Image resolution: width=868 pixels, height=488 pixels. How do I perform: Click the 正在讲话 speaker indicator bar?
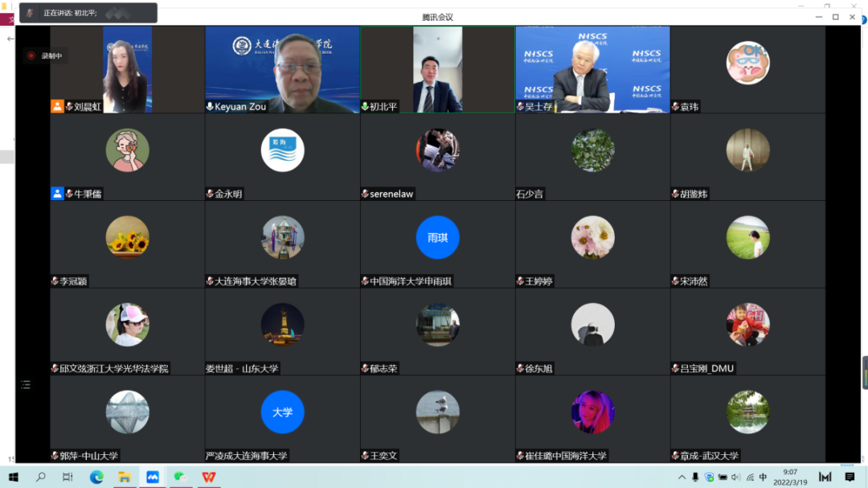tap(88, 13)
